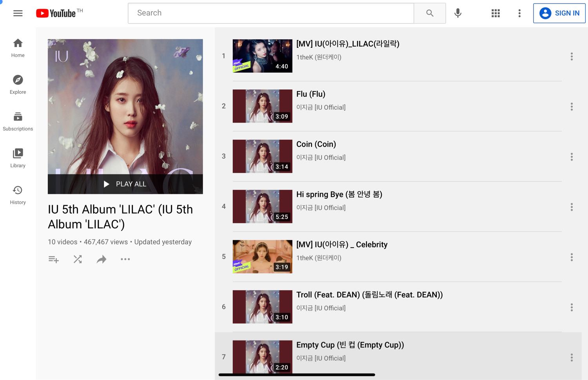Open more playlist options ellipsis
This screenshot has height=380, width=588.
click(125, 259)
